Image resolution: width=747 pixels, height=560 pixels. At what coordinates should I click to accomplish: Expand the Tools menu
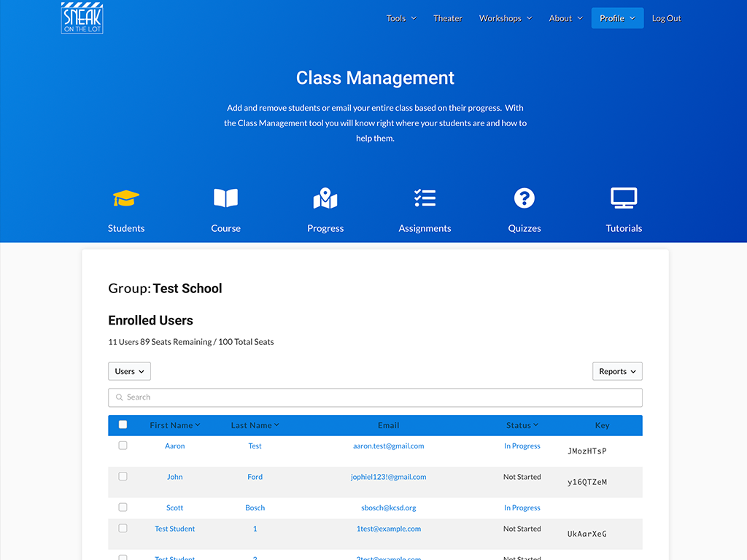(x=401, y=18)
